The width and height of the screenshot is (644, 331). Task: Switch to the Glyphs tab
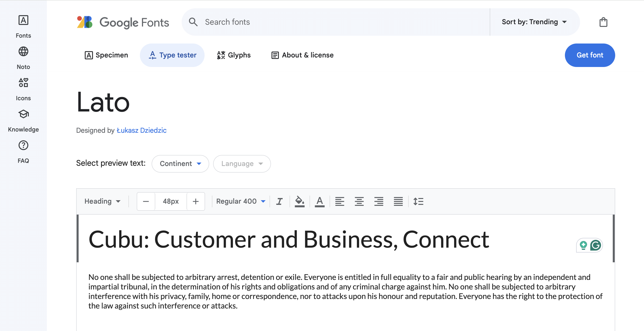point(233,55)
